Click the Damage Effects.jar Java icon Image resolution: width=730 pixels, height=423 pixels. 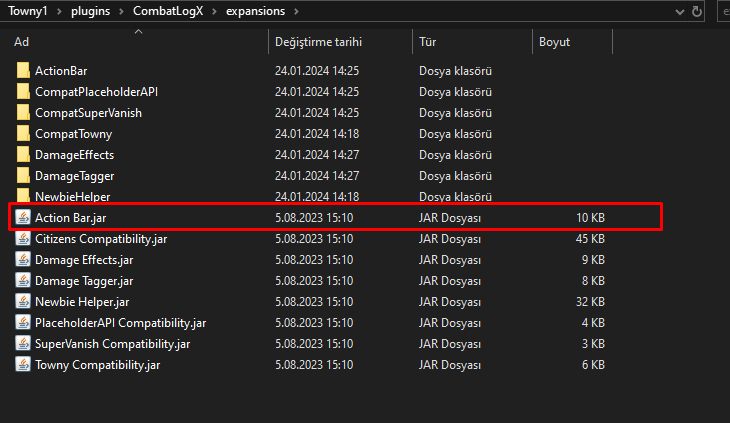coord(23,259)
